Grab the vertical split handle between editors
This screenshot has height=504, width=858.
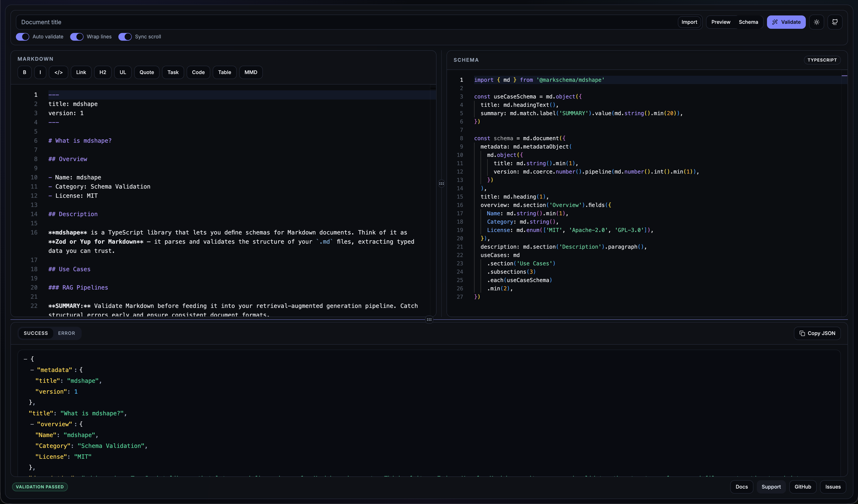pyautogui.click(x=441, y=183)
